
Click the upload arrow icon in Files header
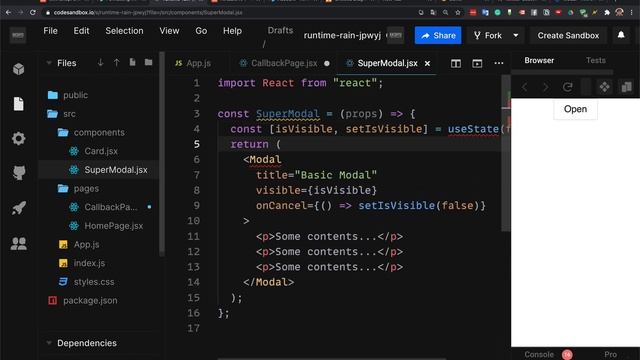tap(117, 62)
